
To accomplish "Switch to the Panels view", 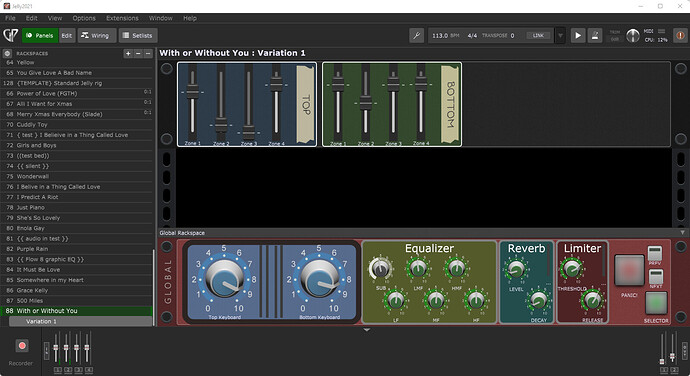I will 40,35.
